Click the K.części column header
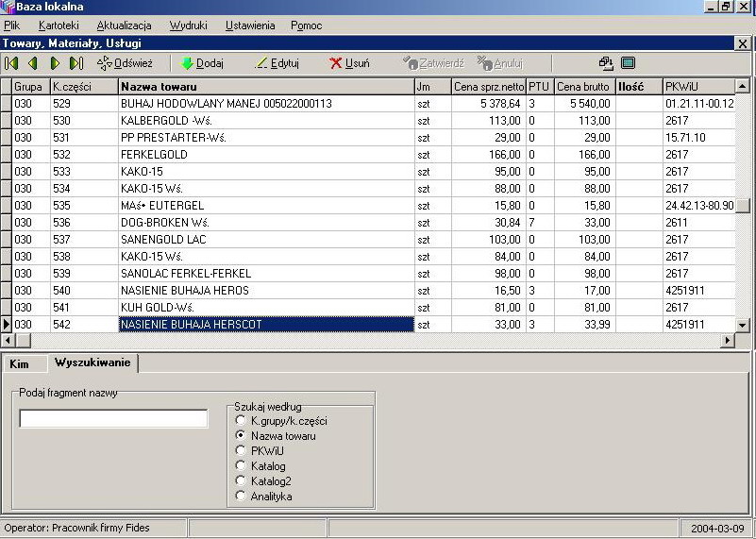 (x=84, y=87)
